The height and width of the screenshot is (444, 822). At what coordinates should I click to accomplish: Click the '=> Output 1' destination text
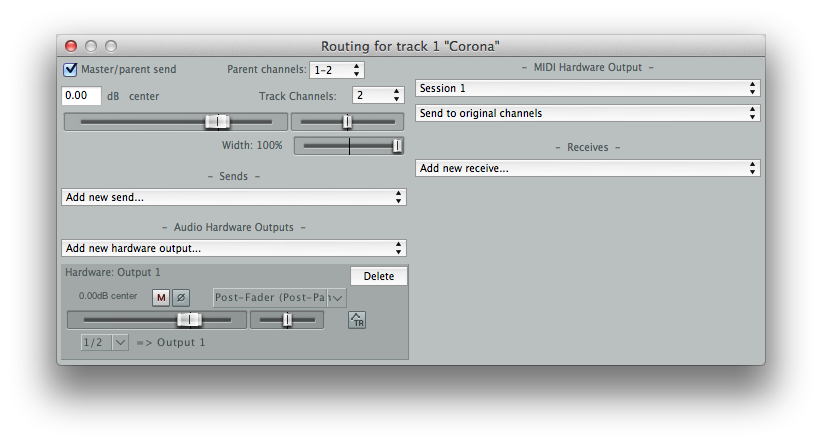pyautogui.click(x=171, y=343)
